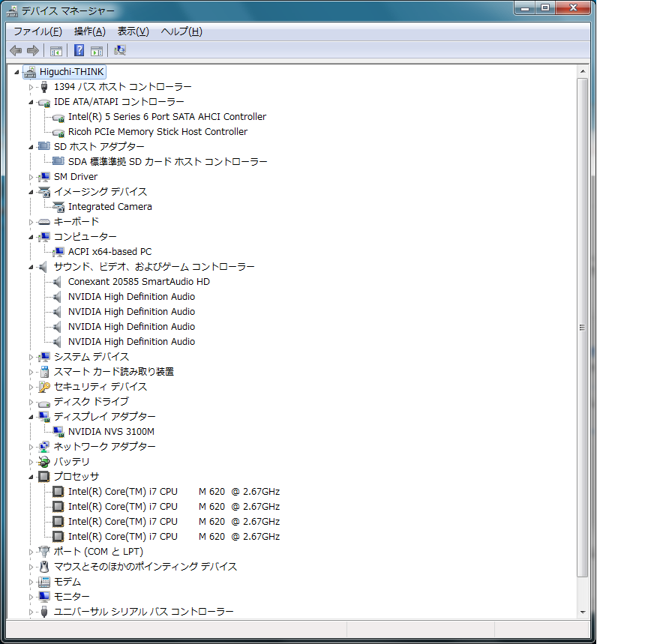Open the 表示(V) menu
Viewport: 648px width, 644px height.
[x=133, y=31]
